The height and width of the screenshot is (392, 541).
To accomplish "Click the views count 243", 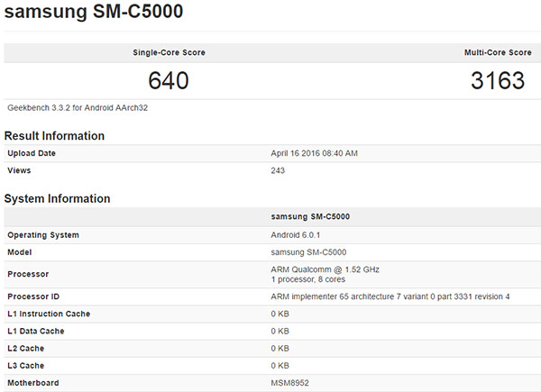I will pyautogui.click(x=278, y=170).
